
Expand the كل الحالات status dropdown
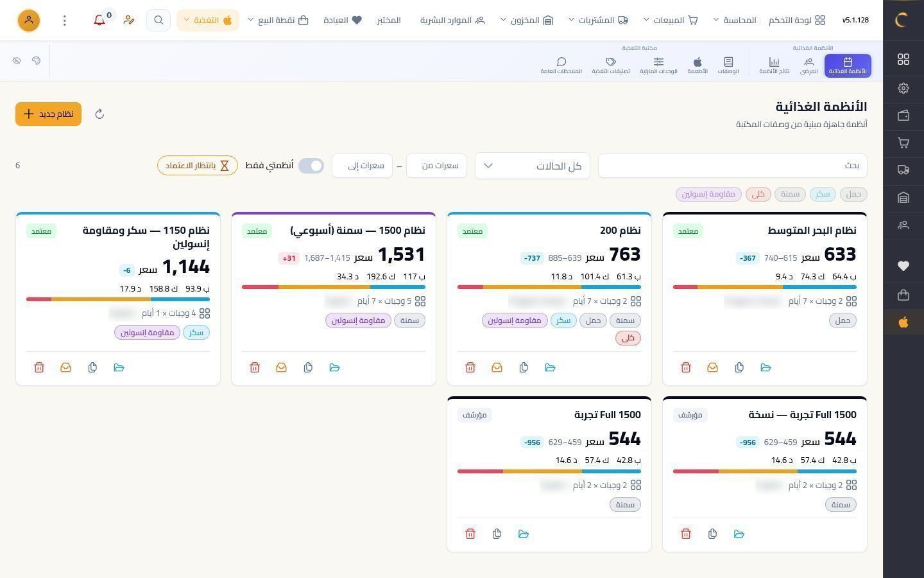533,166
